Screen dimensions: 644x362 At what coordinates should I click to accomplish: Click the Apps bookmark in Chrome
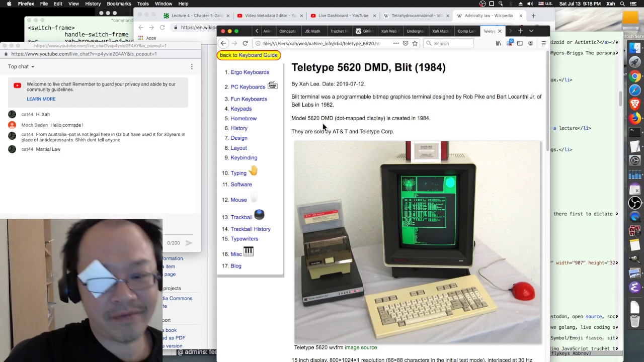147,38
